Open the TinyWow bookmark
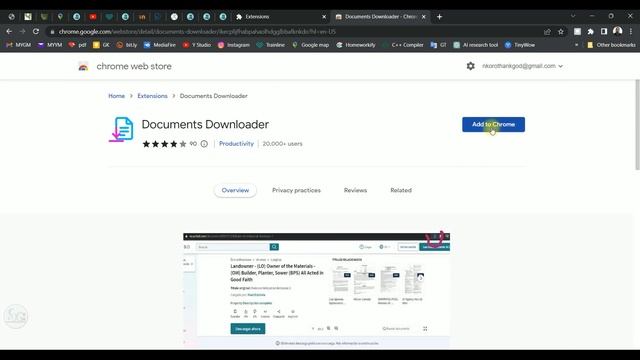Image resolution: width=640 pixels, height=360 pixels. coord(520,45)
